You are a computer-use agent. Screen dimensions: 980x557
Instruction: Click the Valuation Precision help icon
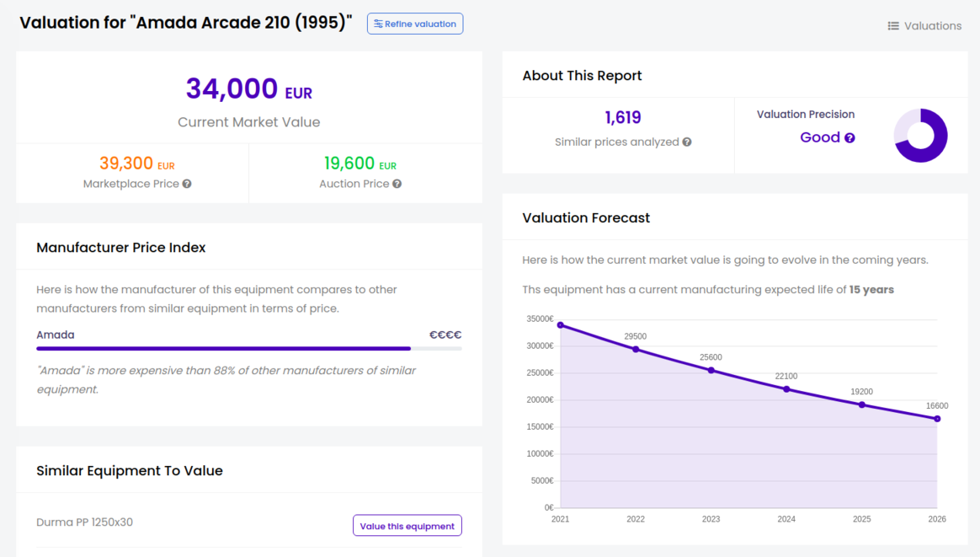pyautogui.click(x=850, y=138)
